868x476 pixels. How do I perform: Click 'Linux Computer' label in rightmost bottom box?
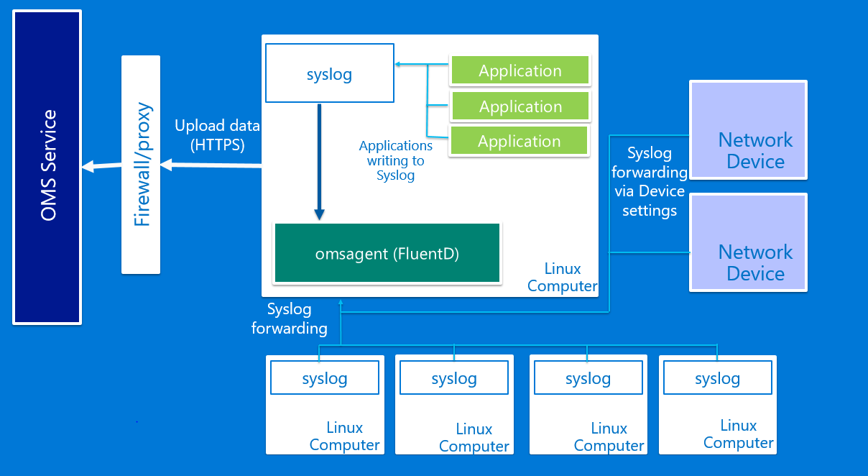point(739,434)
